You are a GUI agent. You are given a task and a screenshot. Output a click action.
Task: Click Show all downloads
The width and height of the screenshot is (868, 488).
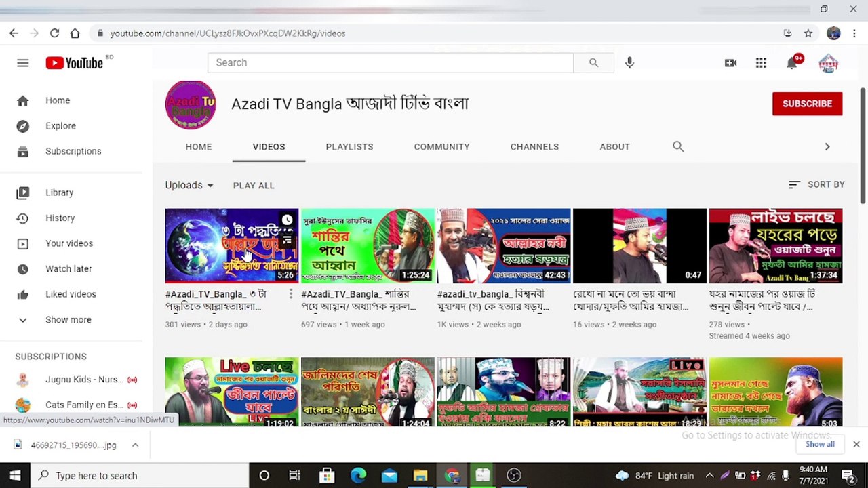click(820, 444)
